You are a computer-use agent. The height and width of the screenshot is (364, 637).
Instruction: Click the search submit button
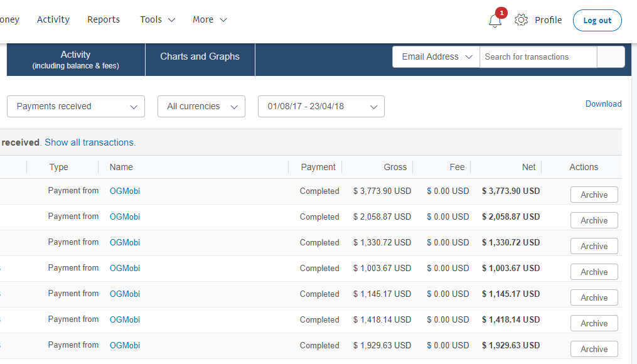coord(610,57)
